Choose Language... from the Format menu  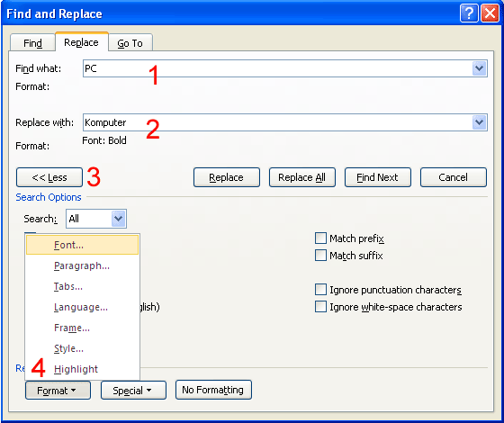82,307
